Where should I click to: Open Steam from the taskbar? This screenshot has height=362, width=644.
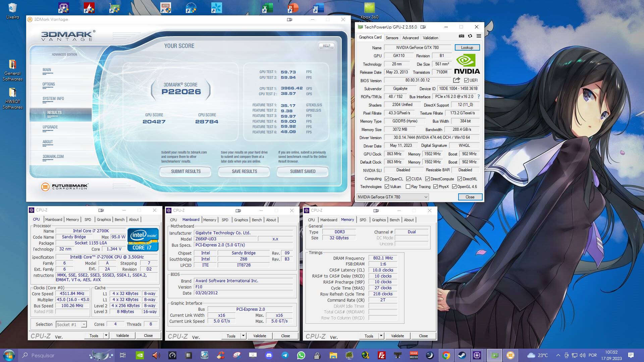coord(462,355)
